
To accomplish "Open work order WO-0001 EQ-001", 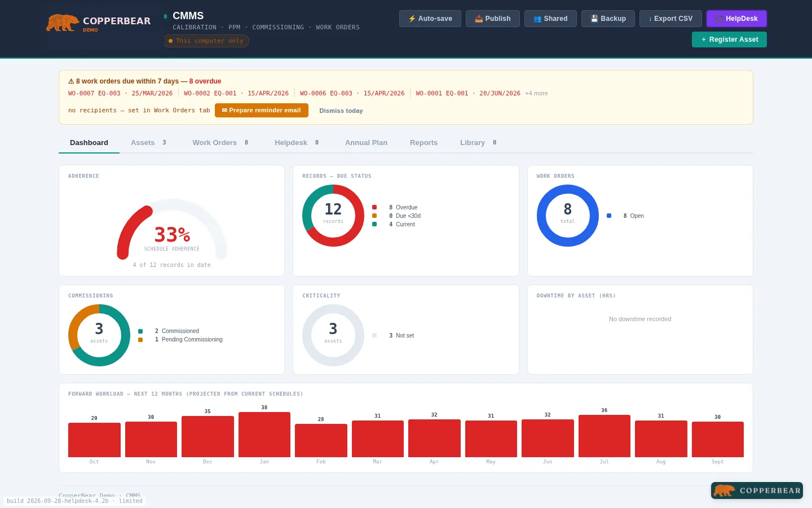I will (468, 93).
